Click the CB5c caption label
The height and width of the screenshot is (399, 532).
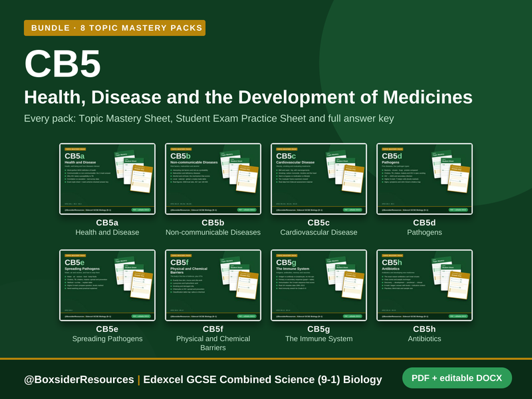319,223
